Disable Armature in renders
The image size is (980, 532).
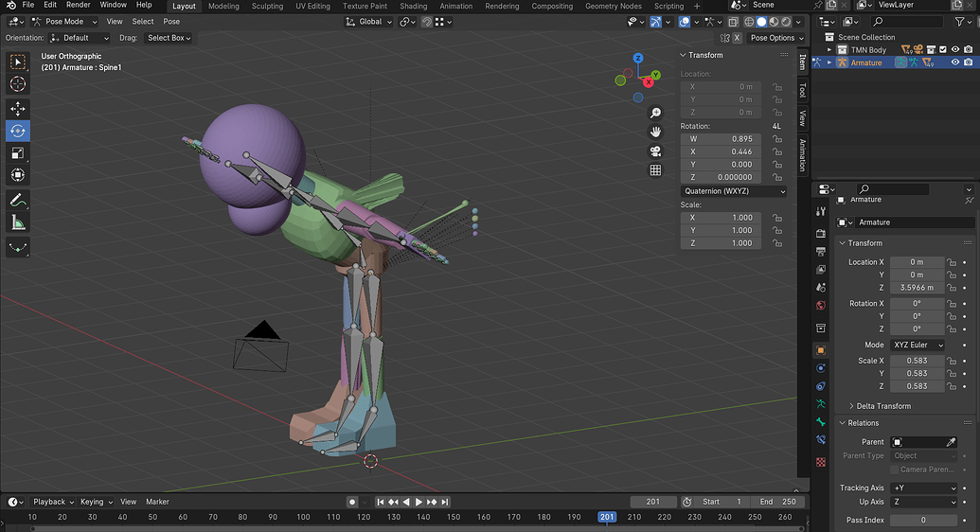(968, 62)
